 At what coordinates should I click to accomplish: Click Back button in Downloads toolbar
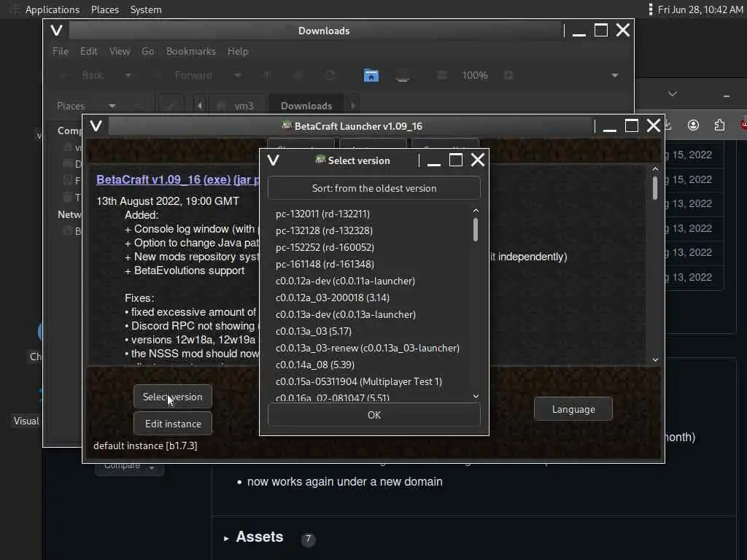(85, 75)
